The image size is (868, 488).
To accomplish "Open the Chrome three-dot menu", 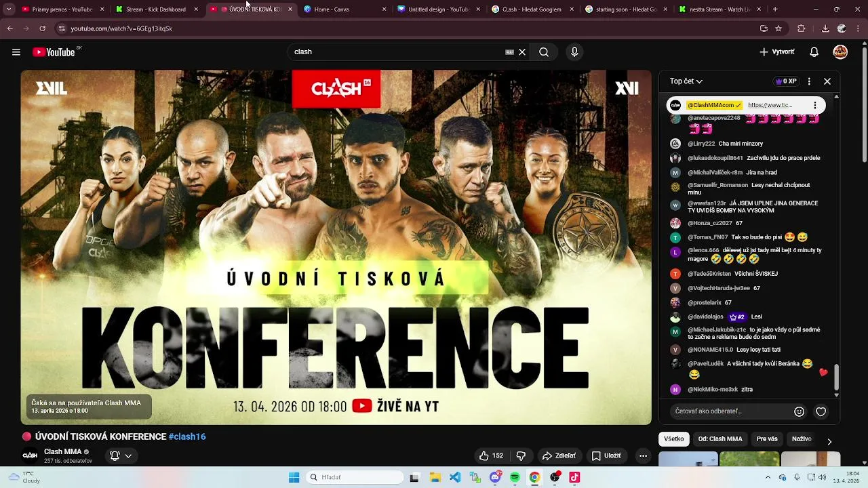I will 858,28.
